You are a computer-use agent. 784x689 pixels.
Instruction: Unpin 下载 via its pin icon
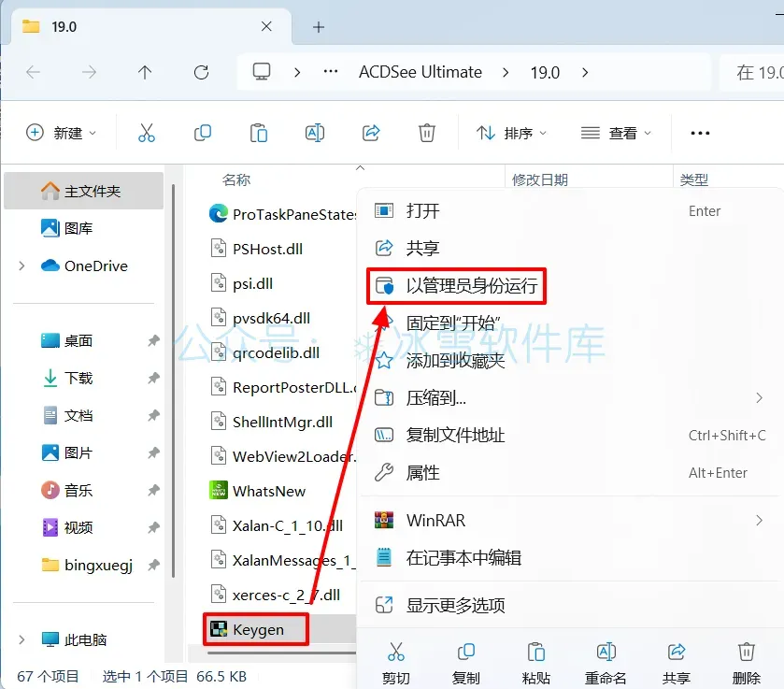tap(153, 379)
